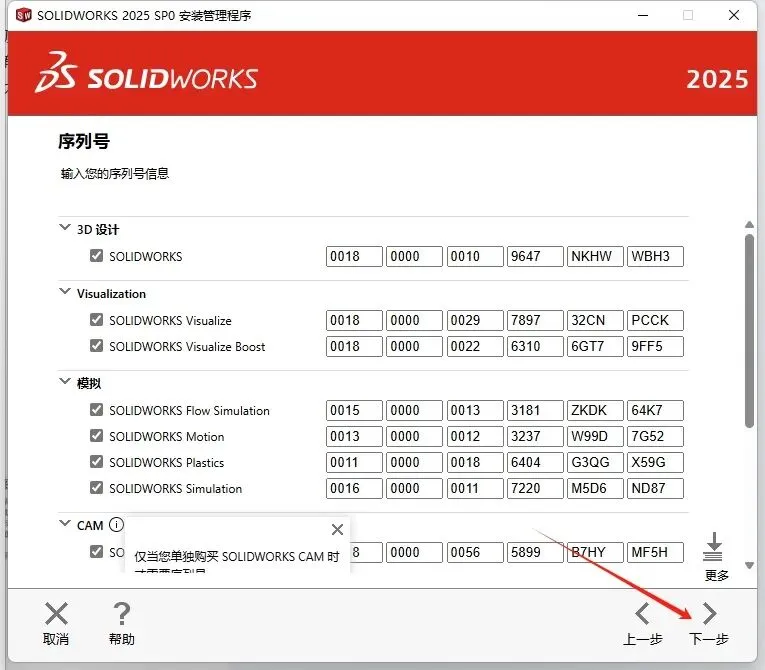Click 更多 label
Viewport: 765px width, 670px height.
[717, 576]
